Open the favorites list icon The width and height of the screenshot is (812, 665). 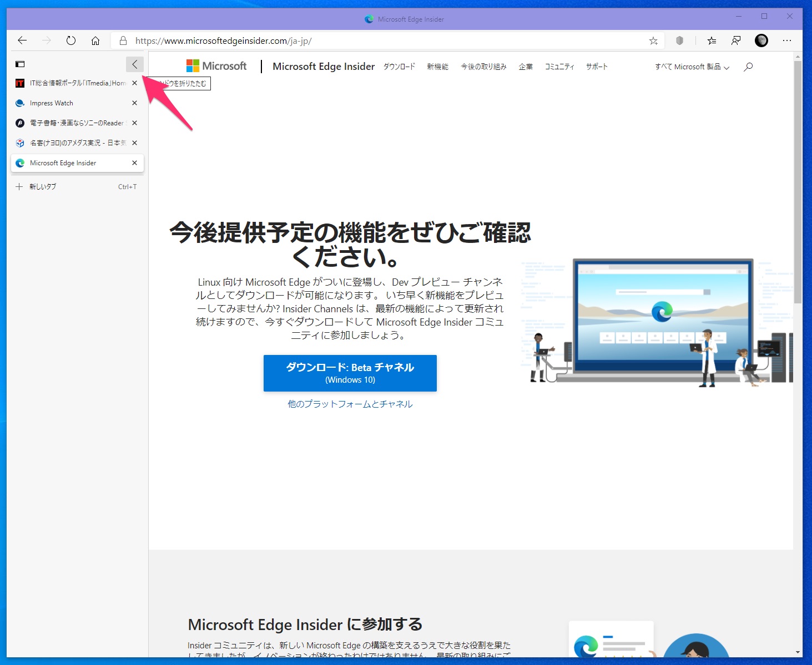(x=712, y=40)
